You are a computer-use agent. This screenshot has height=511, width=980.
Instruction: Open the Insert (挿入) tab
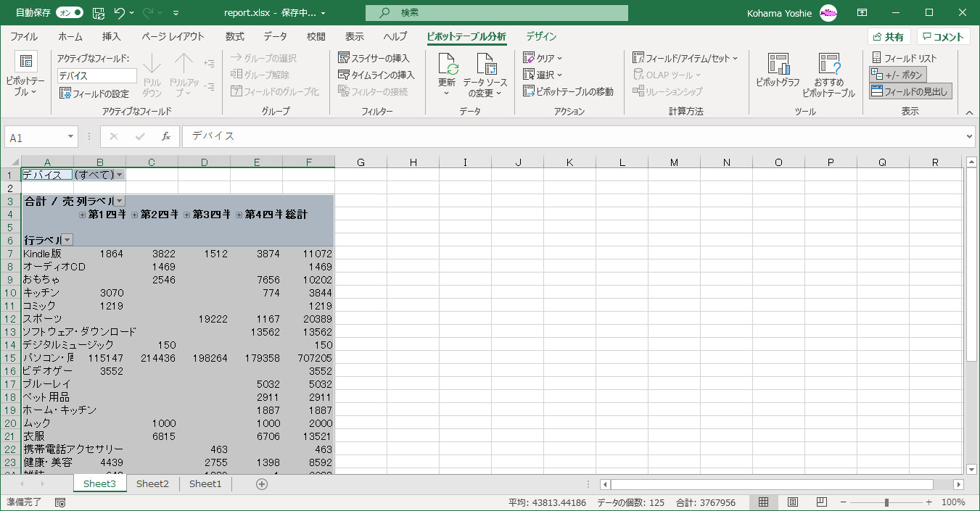(112, 37)
